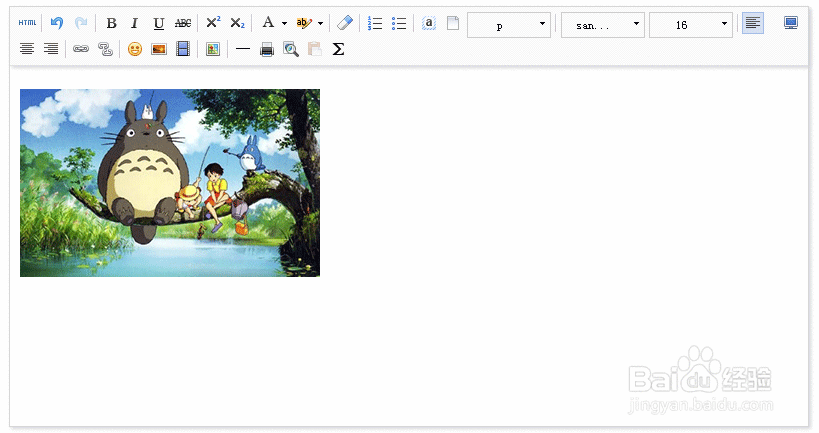Insert a horizontal rule line
Screen dimensions: 819x433
tap(243, 49)
